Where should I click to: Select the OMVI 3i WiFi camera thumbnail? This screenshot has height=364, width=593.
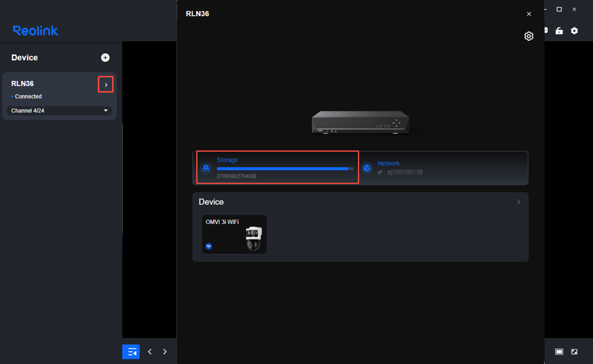(x=234, y=234)
